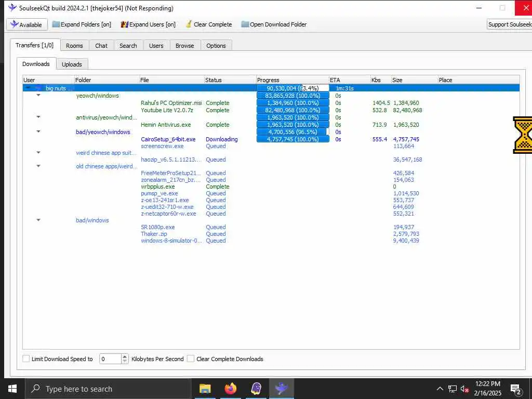Sort by the ETA column header
The width and height of the screenshot is (532, 399).
[350, 80]
